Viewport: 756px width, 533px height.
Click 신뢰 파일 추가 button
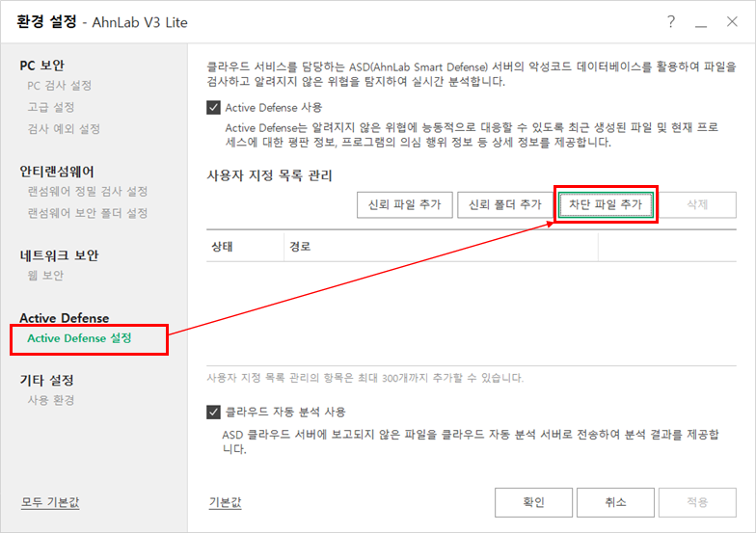pos(405,204)
